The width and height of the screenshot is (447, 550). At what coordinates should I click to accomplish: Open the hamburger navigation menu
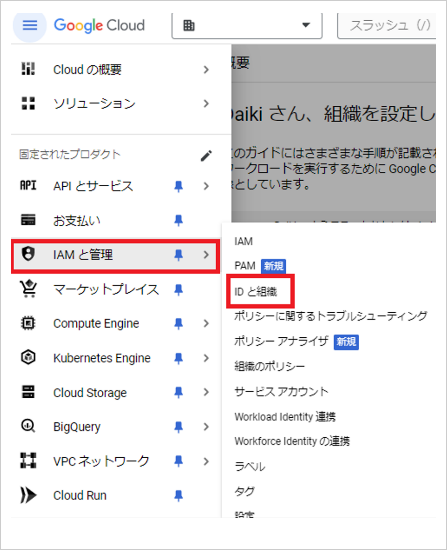tap(30, 25)
